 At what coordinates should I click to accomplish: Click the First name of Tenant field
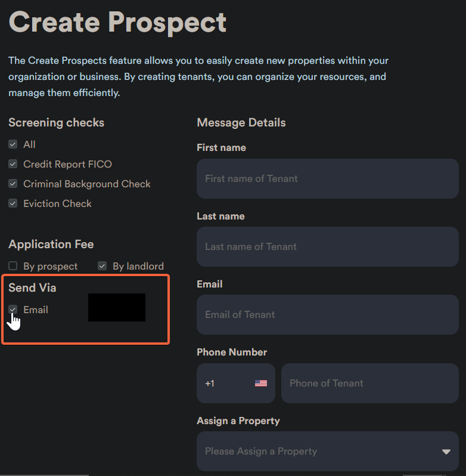click(x=328, y=178)
